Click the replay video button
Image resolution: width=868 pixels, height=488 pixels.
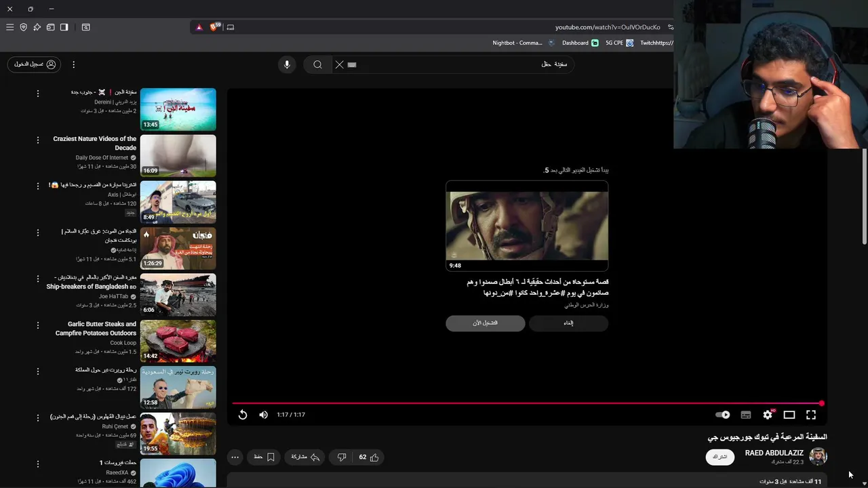coord(243,415)
